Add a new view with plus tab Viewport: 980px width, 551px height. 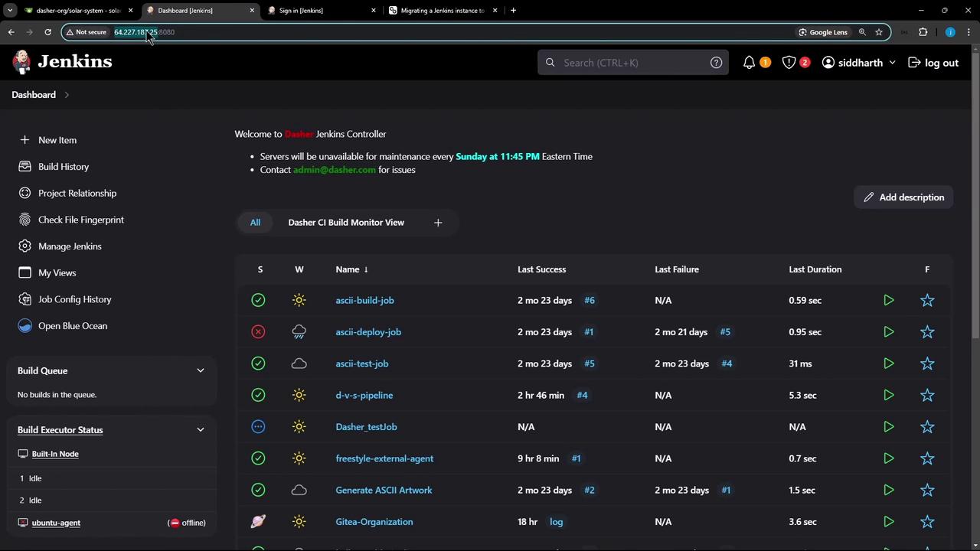(x=438, y=223)
